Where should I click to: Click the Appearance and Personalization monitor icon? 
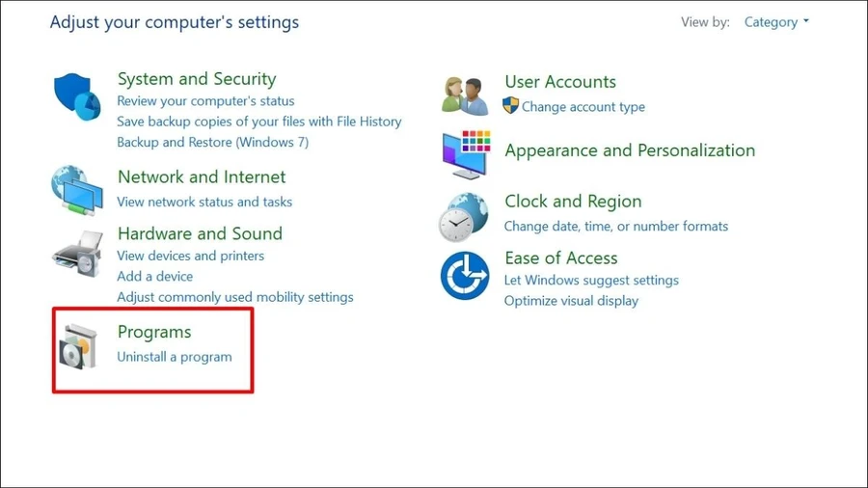point(466,155)
